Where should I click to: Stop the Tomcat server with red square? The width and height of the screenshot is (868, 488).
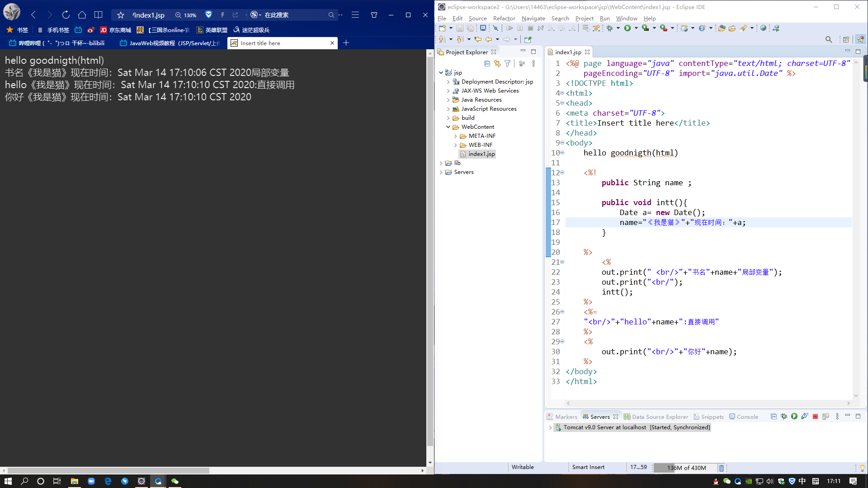pyautogui.click(x=815, y=417)
